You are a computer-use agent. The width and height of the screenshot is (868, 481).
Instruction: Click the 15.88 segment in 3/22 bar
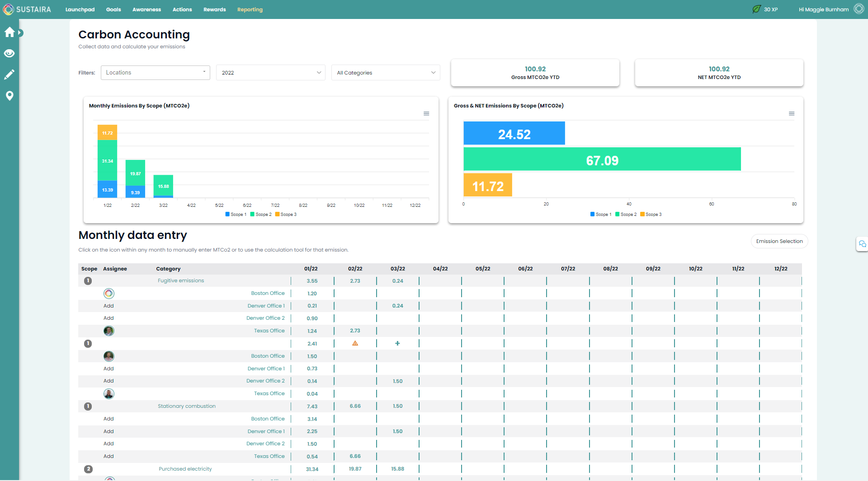tap(163, 185)
